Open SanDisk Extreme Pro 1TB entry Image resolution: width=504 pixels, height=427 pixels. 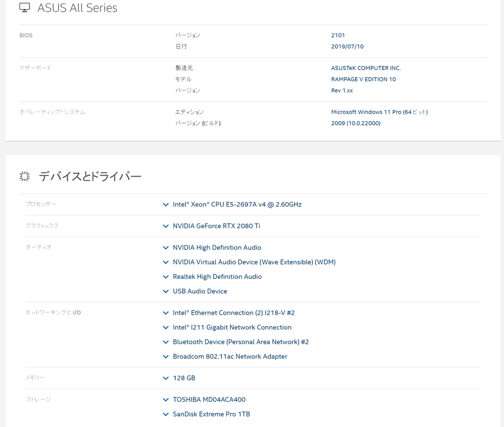click(x=212, y=414)
